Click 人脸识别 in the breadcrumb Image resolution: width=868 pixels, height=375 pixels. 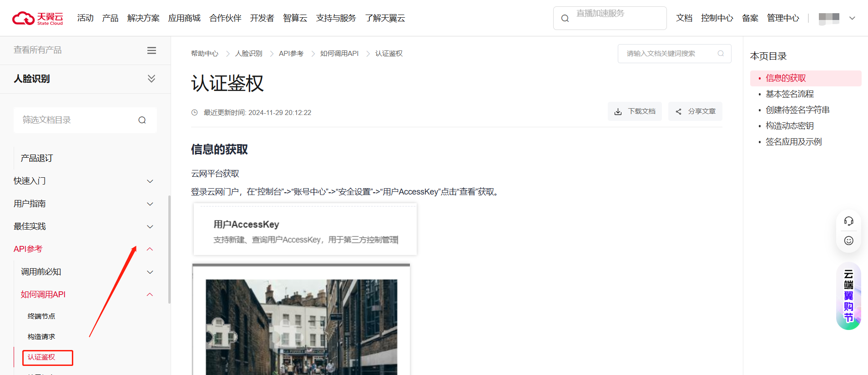click(249, 54)
